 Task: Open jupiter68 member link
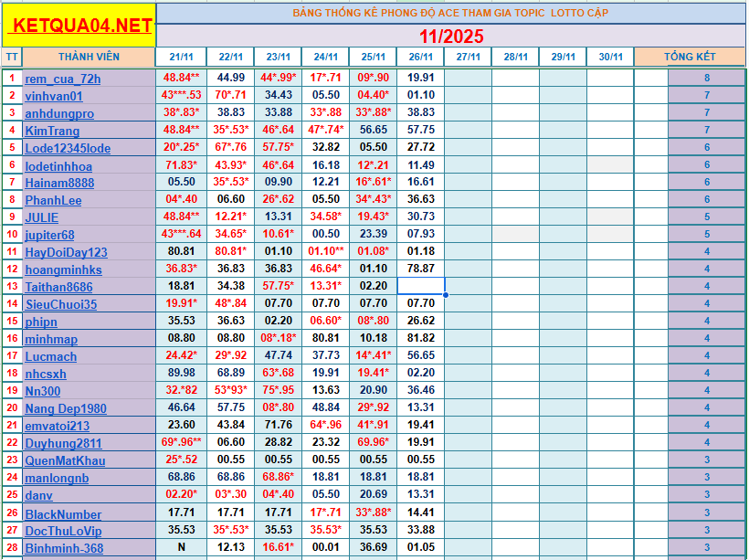(50, 235)
